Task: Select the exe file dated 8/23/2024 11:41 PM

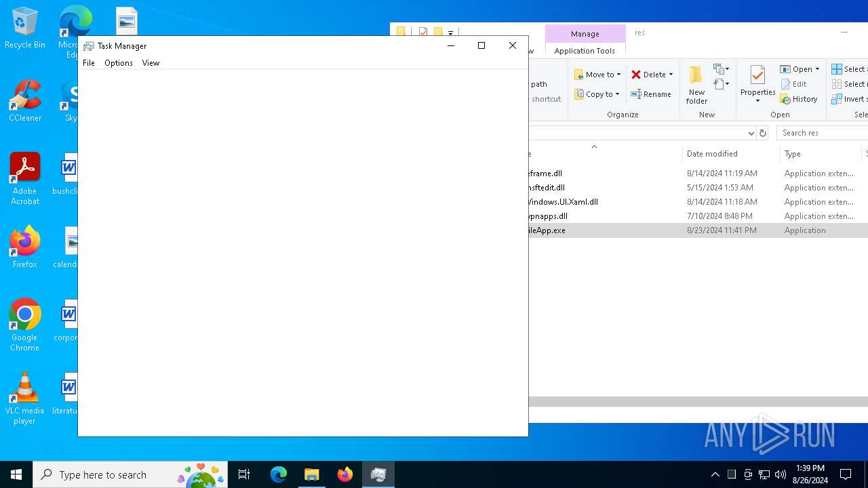Action: pyautogui.click(x=698, y=230)
